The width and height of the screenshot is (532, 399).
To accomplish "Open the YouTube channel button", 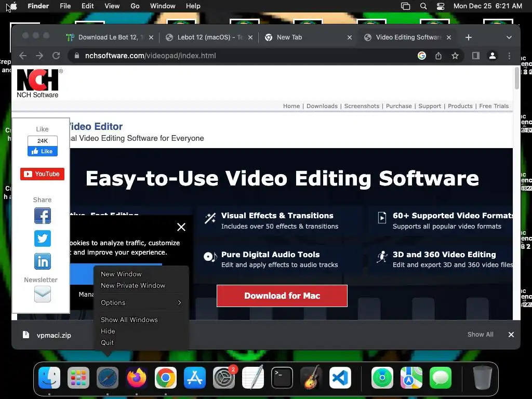I will [x=42, y=174].
